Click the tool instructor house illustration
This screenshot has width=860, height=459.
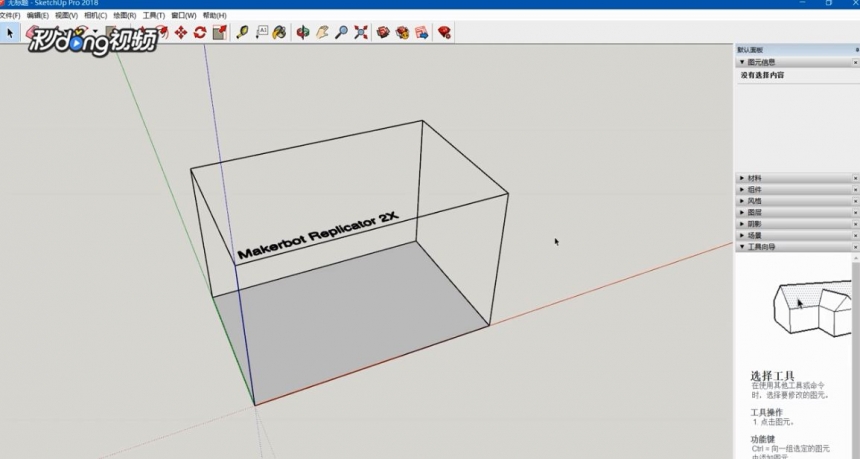click(812, 308)
